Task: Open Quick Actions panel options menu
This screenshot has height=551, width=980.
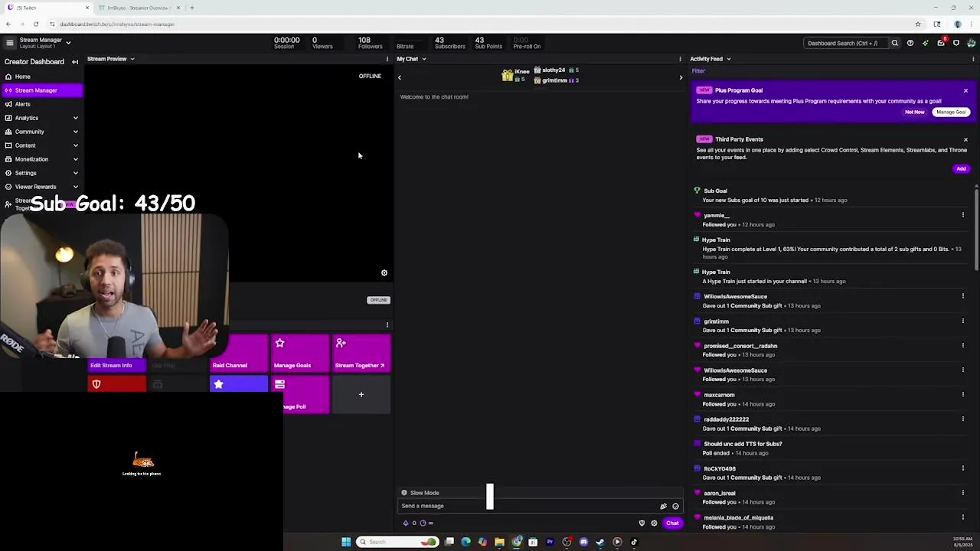Action: pos(387,325)
